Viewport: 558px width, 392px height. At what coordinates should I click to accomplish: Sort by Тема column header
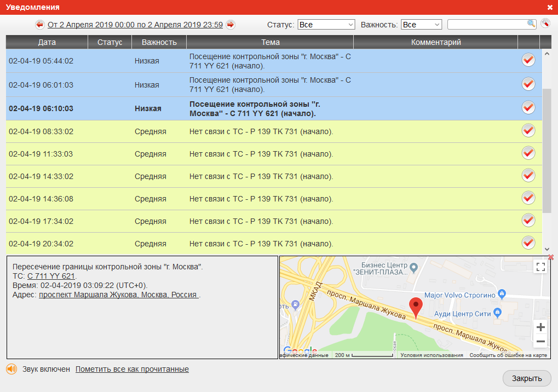coord(270,42)
